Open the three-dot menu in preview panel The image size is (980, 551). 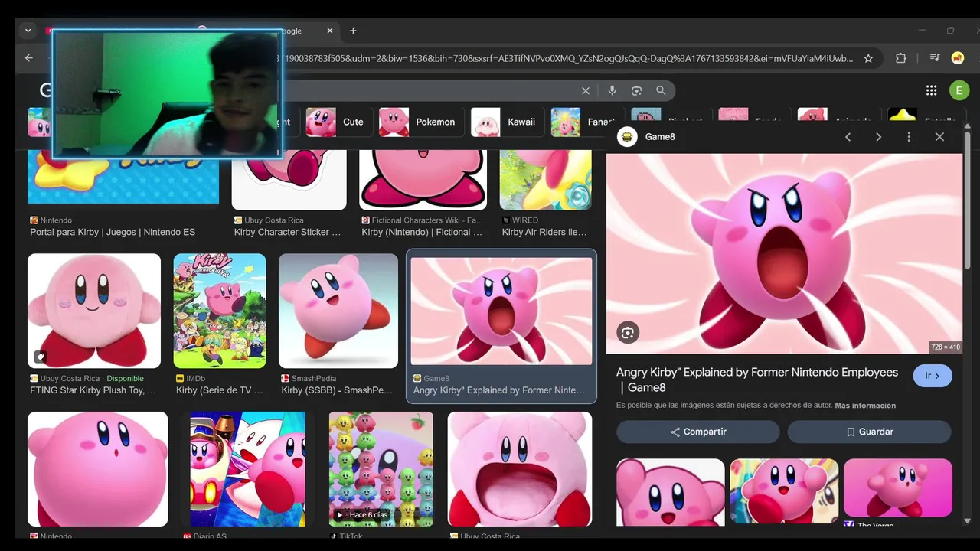[x=909, y=137]
